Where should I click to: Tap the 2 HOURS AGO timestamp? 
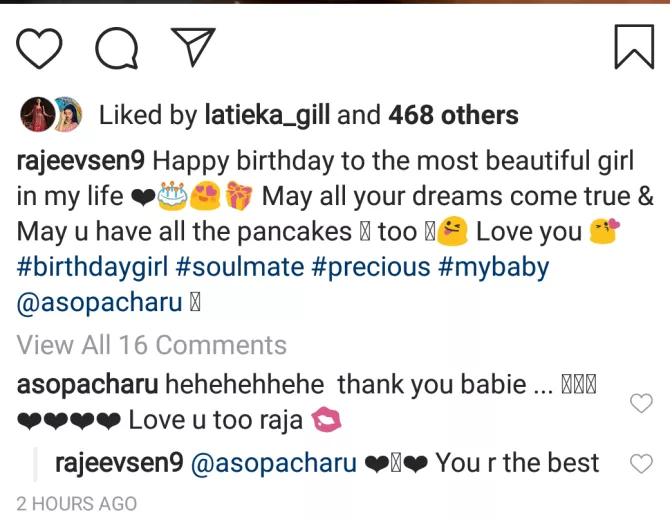77,503
